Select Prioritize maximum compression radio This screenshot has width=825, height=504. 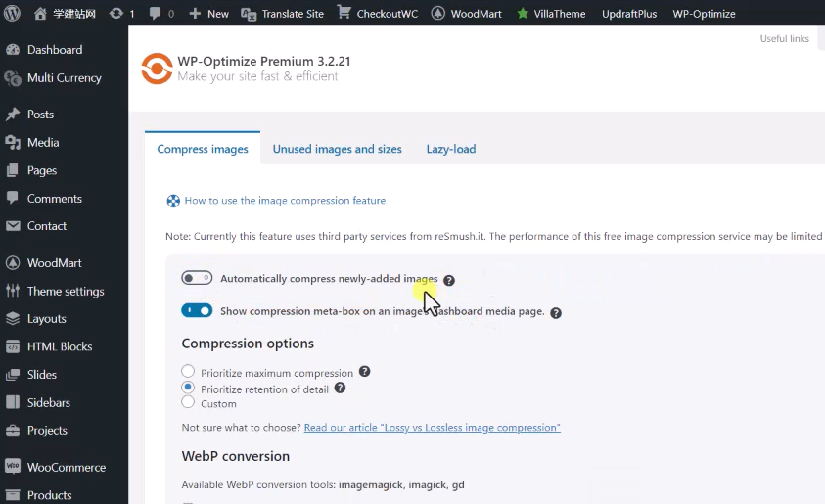[x=188, y=371]
